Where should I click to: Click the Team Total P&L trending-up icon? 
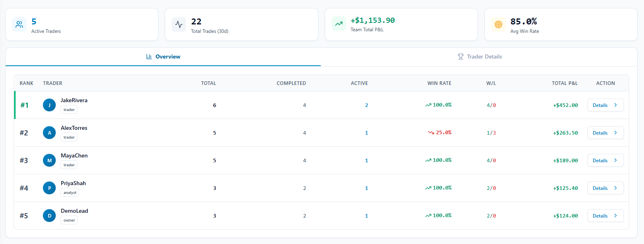click(339, 24)
